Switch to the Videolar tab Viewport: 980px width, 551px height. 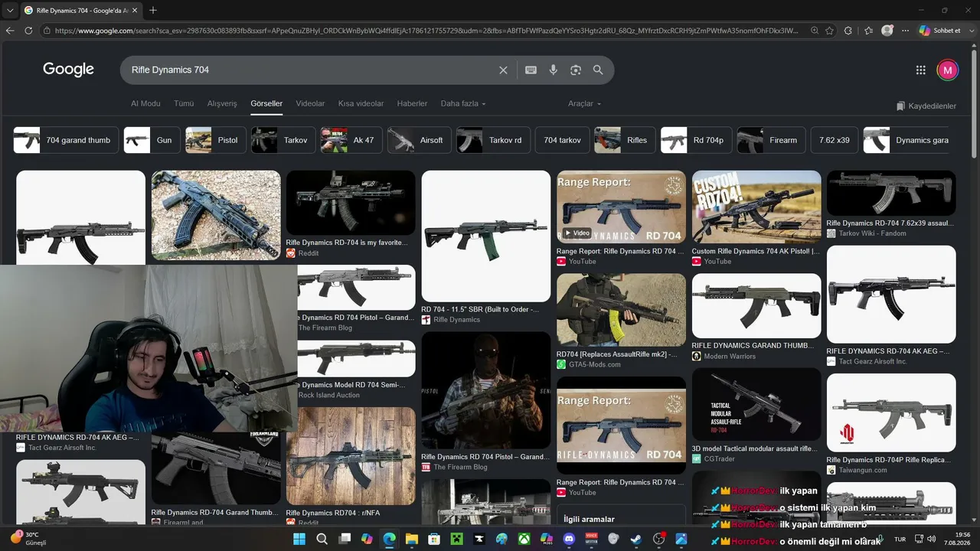[x=310, y=103]
